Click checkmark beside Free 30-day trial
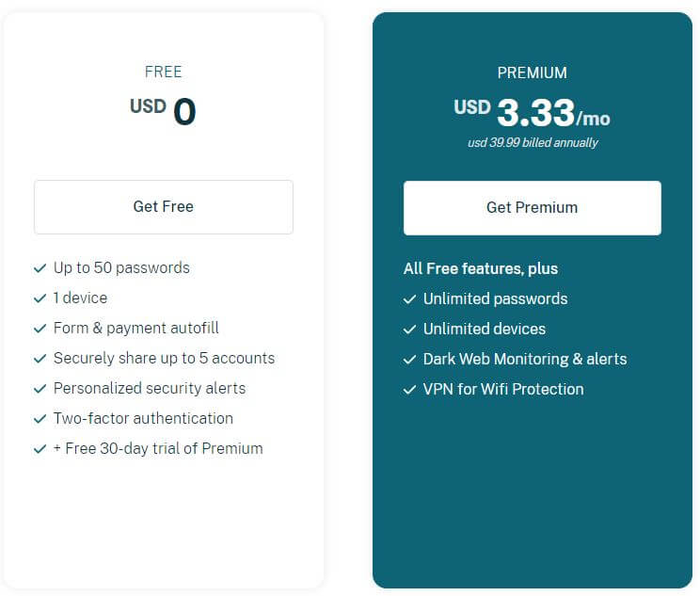The image size is (700, 596). (x=40, y=448)
